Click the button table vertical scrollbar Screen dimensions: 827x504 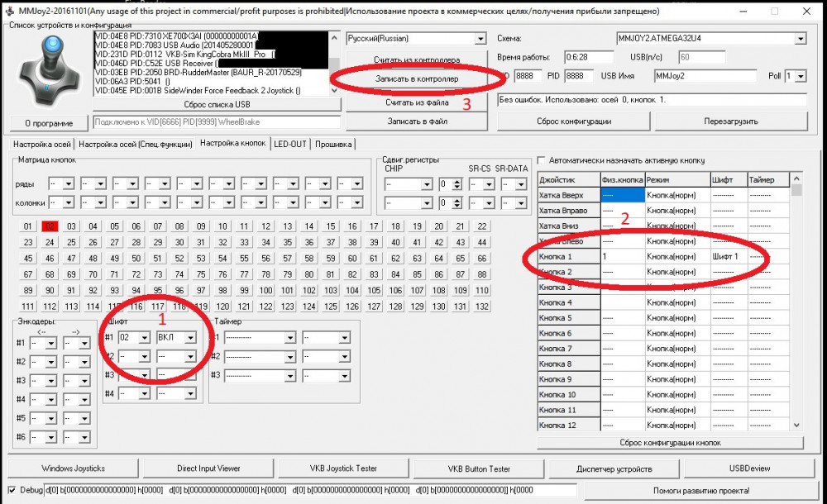[x=796, y=306]
